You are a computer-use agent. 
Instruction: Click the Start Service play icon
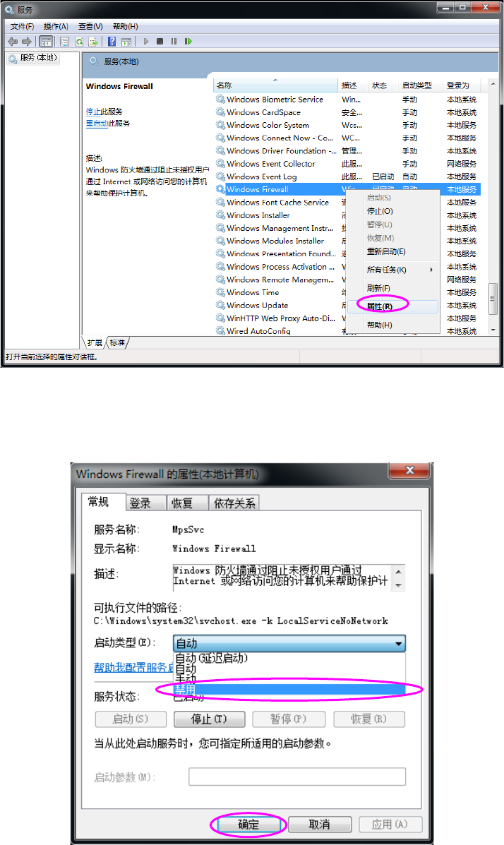point(145,42)
